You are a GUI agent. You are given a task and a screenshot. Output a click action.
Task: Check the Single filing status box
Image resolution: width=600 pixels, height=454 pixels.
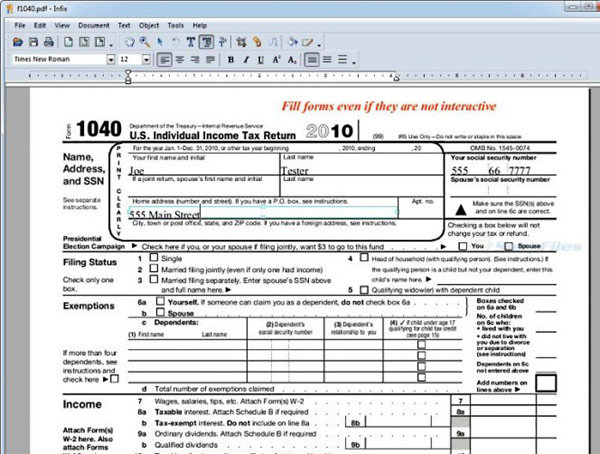154,257
